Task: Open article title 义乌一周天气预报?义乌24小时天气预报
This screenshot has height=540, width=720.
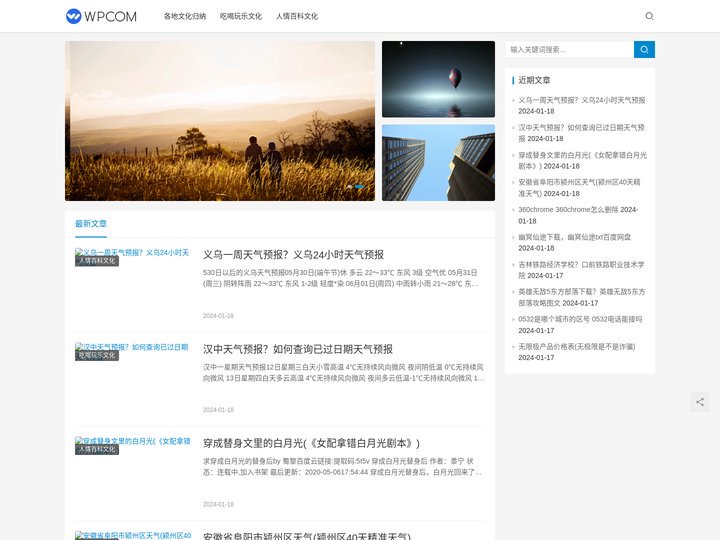Action: pos(293,255)
